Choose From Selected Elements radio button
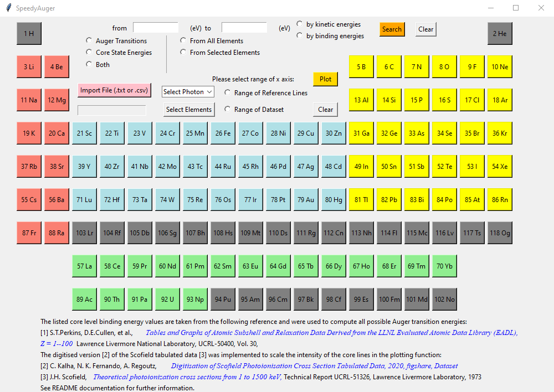This screenshot has width=554, height=392. click(x=183, y=53)
